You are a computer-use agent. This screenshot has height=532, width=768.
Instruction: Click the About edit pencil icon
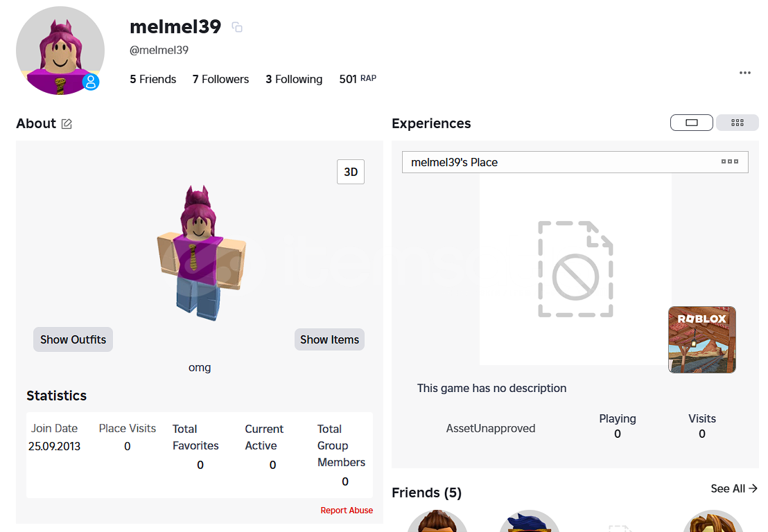pyautogui.click(x=67, y=124)
